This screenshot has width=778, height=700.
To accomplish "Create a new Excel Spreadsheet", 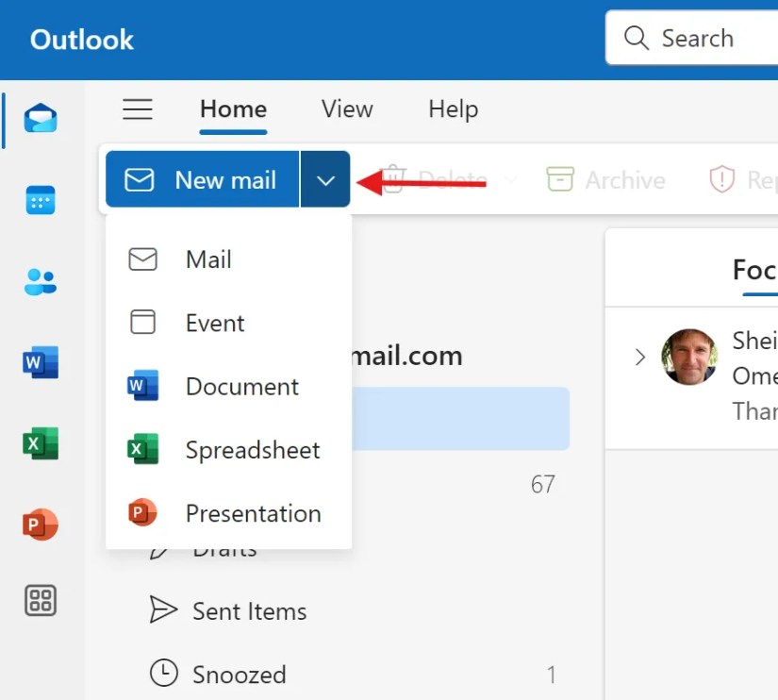I will 228,450.
